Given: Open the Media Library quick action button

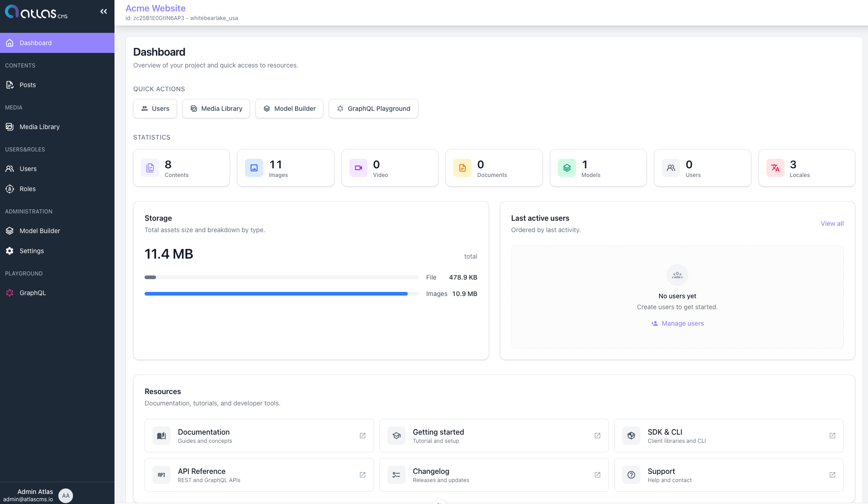Looking at the screenshot, I should [216, 109].
